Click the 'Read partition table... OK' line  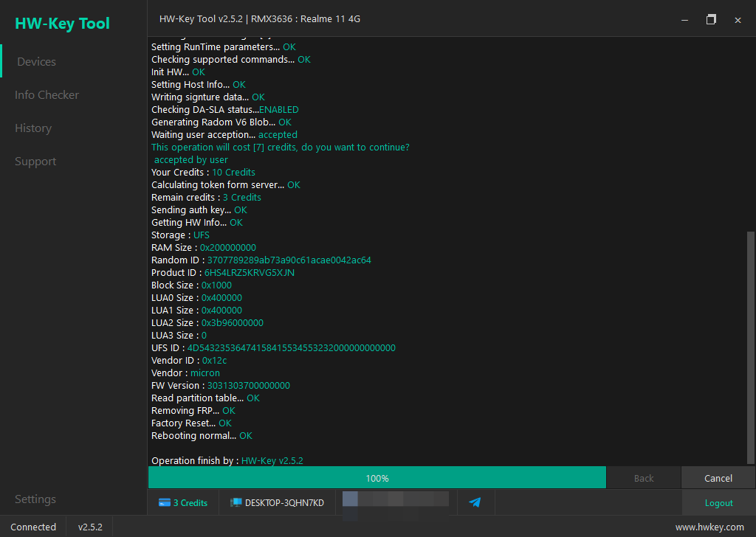(205, 398)
